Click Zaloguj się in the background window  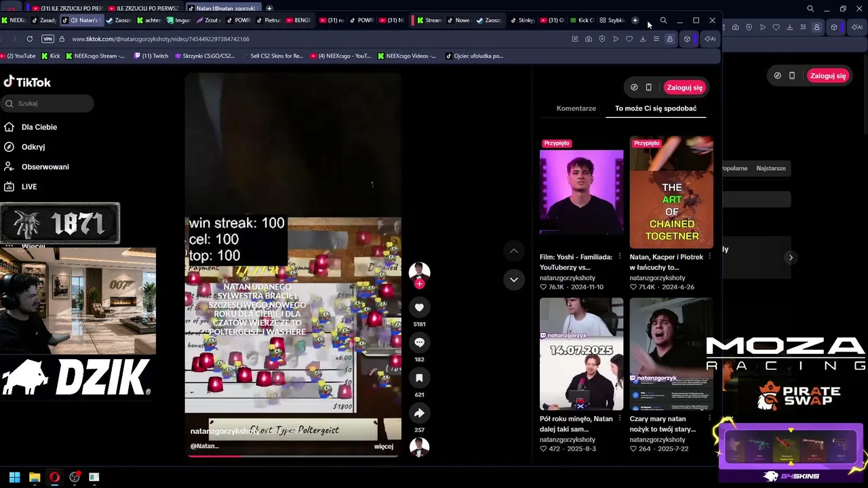828,76
